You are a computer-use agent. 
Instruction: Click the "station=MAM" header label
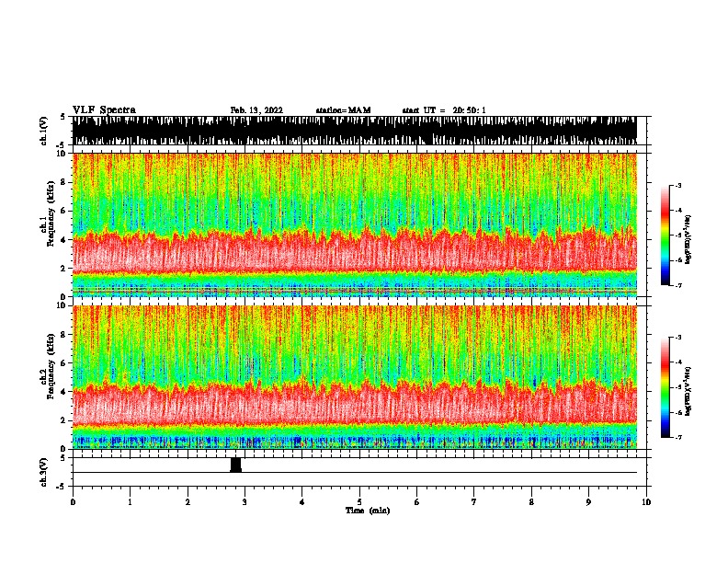pyautogui.click(x=344, y=110)
